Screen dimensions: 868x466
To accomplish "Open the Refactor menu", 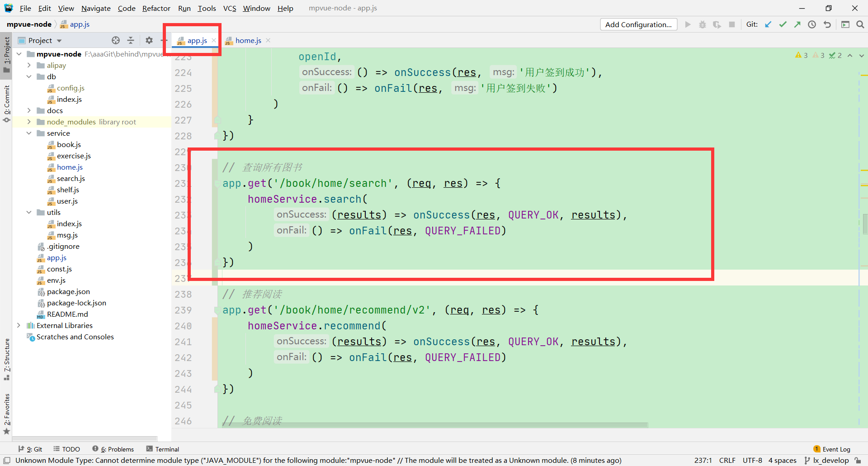I will (156, 8).
